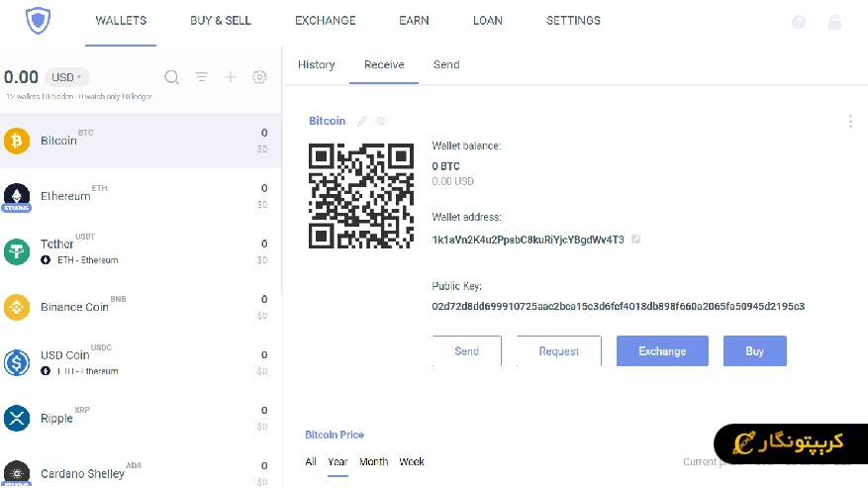Open the EARN section

(414, 21)
